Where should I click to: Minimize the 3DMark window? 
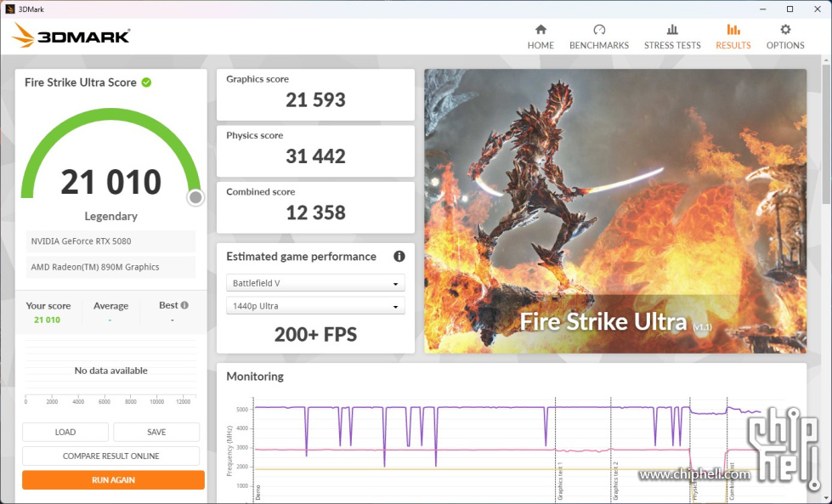tap(762, 9)
